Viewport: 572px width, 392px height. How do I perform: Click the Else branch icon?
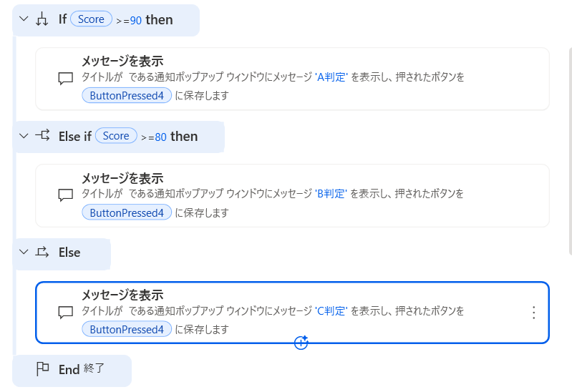tap(42, 253)
